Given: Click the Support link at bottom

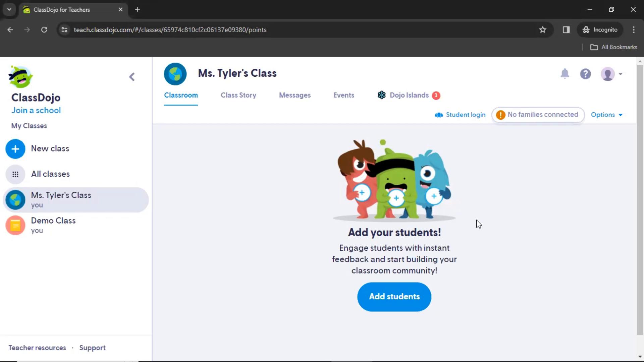Looking at the screenshot, I should click(93, 348).
